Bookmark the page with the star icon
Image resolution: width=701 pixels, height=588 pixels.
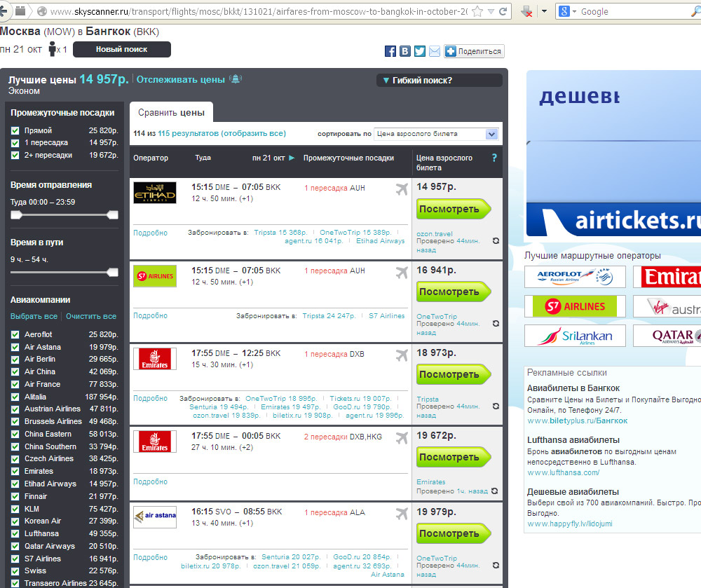click(x=477, y=12)
